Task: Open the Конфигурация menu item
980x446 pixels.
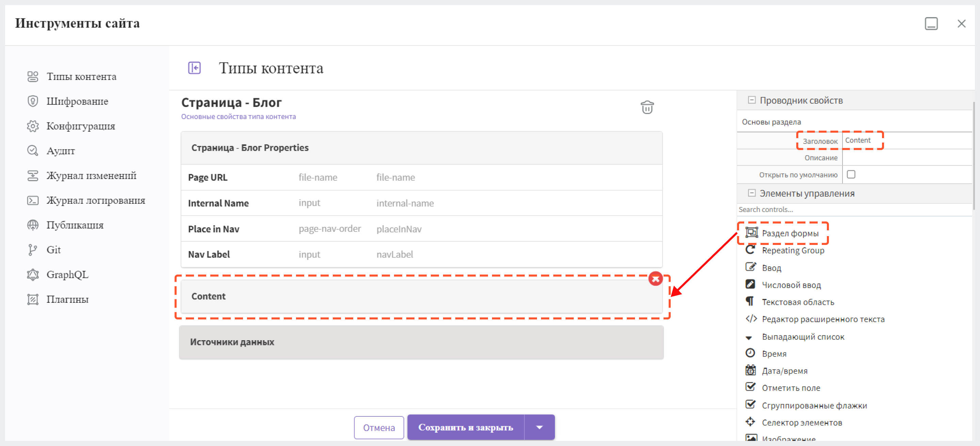Action: coord(81,126)
